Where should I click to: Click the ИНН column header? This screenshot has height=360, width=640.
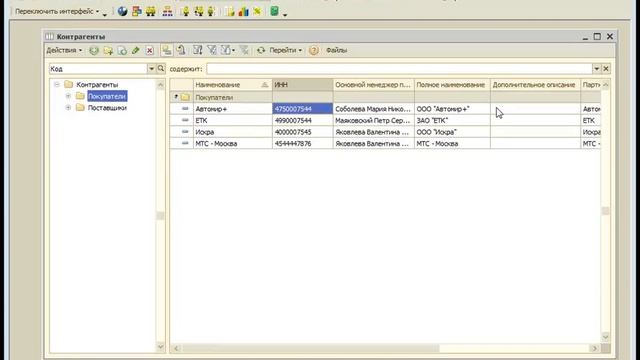[x=302, y=84]
